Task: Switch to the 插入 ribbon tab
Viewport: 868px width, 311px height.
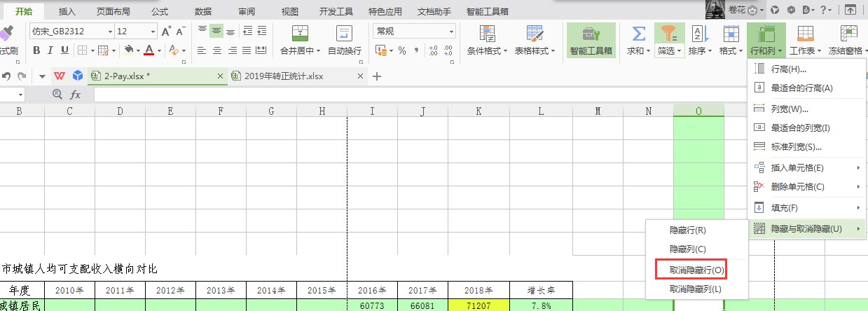Action: [x=68, y=11]
